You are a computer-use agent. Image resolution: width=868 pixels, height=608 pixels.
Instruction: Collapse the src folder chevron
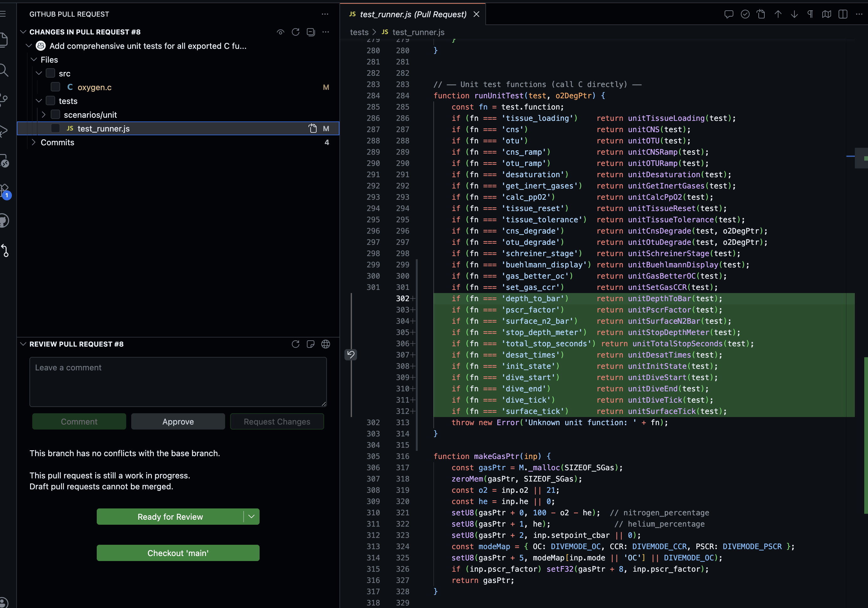tap(39, 73)
